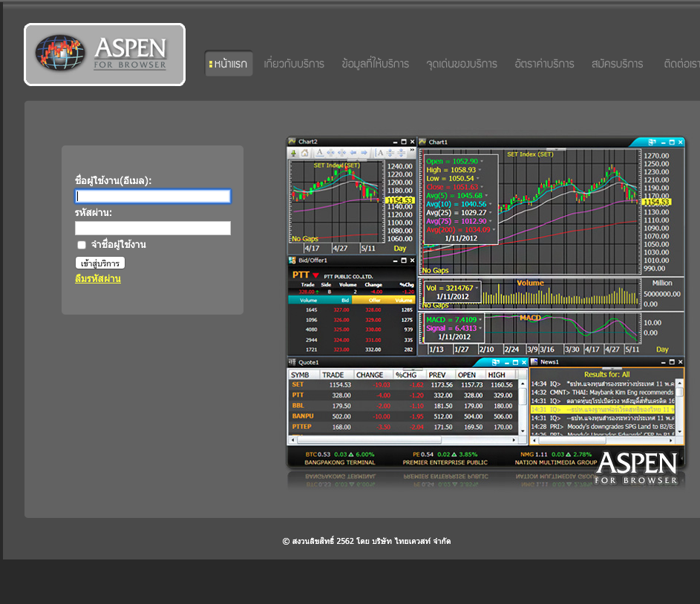Click the home icon in Chart2 toolbar
Image resolution: width=700 pixels, height=604 pixels.
point(304,154)
